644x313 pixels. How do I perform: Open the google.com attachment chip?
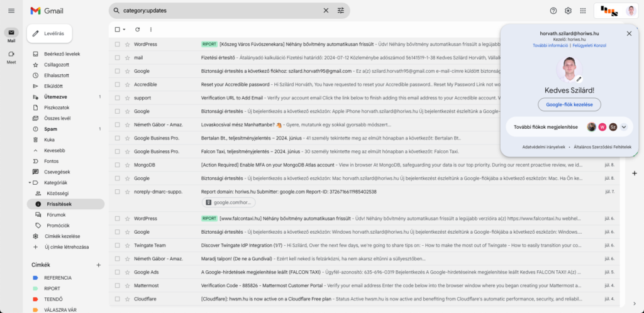coord(229,202)
